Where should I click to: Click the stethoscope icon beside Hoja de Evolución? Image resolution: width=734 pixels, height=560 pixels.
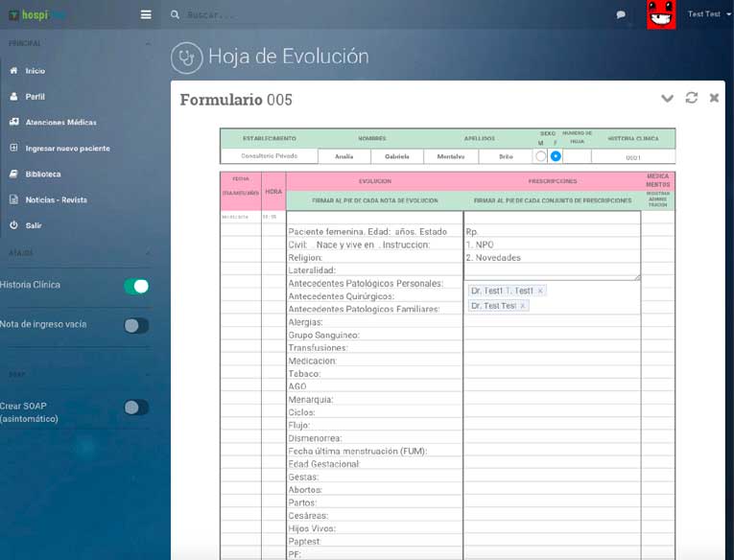point(186,58)
